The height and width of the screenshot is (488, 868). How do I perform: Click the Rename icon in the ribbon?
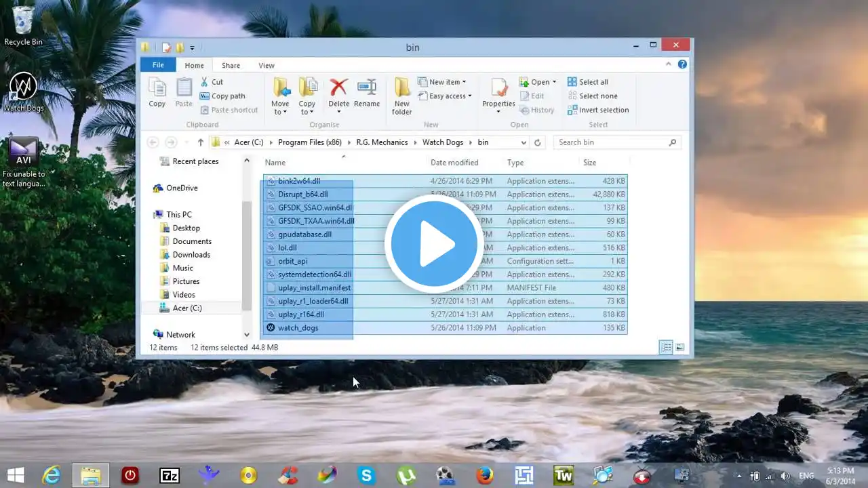(366, 88)
